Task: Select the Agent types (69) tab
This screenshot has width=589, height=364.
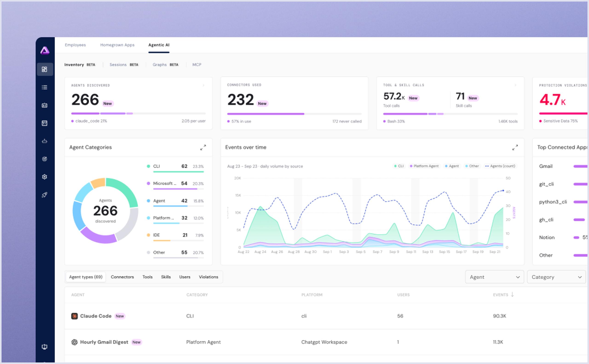Action: [x=86, y=277]
